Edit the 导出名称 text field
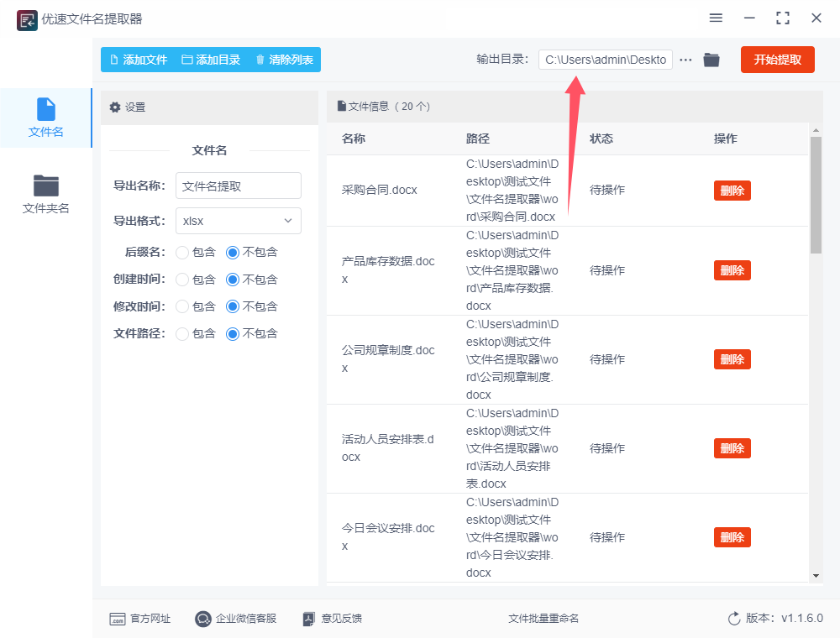Viewport: 840px width, 638px height. pos(239,186)
